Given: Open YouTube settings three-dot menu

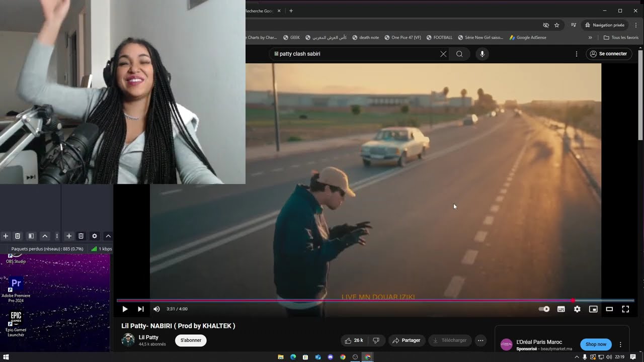Looking at the screenshot, I should tap(577, 54).
